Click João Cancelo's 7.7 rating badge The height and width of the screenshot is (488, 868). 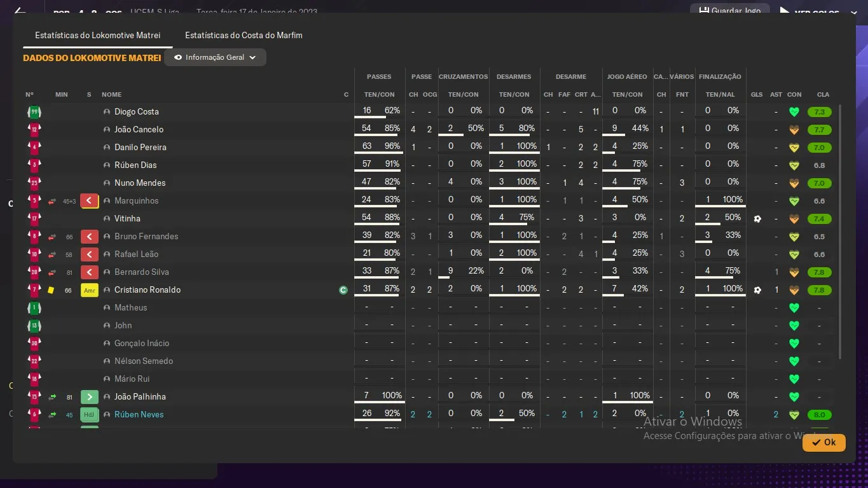[820, 130]
